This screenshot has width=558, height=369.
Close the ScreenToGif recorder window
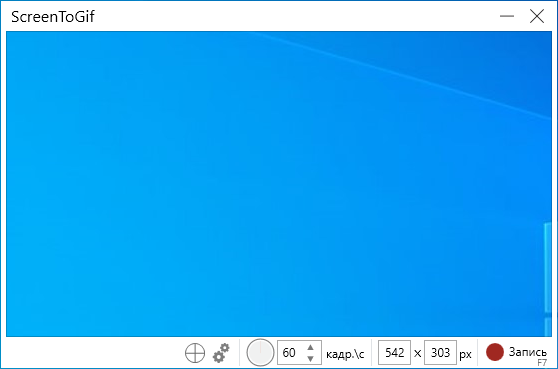coord(537,16)
